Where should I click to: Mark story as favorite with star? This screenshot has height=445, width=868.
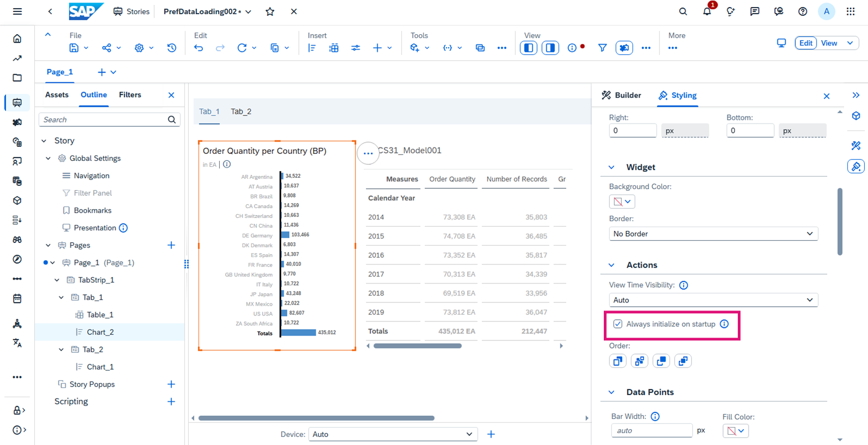(270, 11)
